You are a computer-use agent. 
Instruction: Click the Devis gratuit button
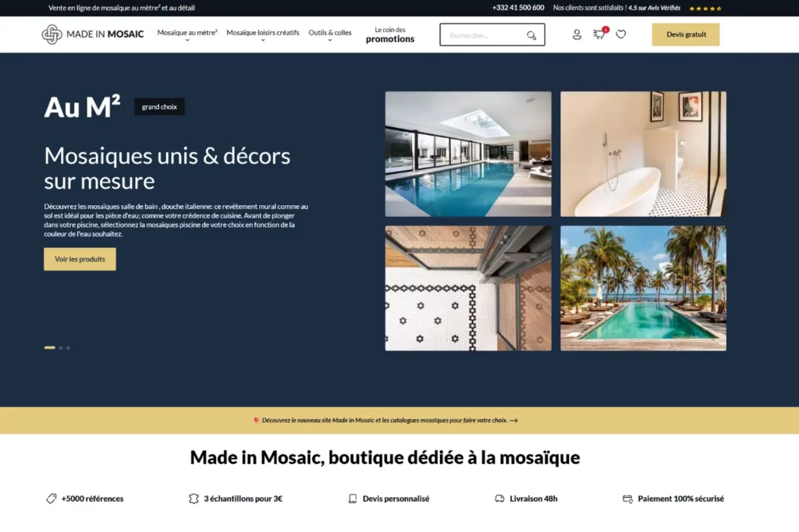(686, 34)
